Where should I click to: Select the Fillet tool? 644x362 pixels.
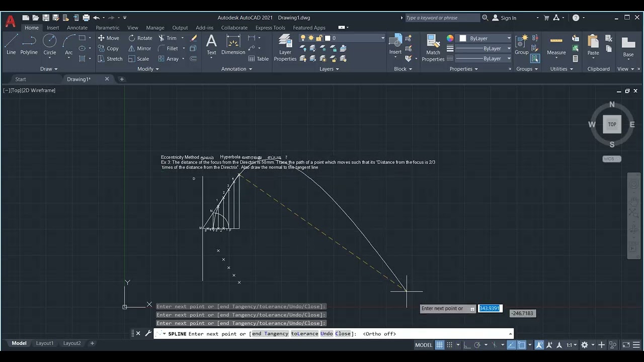(x=168, y=49)
